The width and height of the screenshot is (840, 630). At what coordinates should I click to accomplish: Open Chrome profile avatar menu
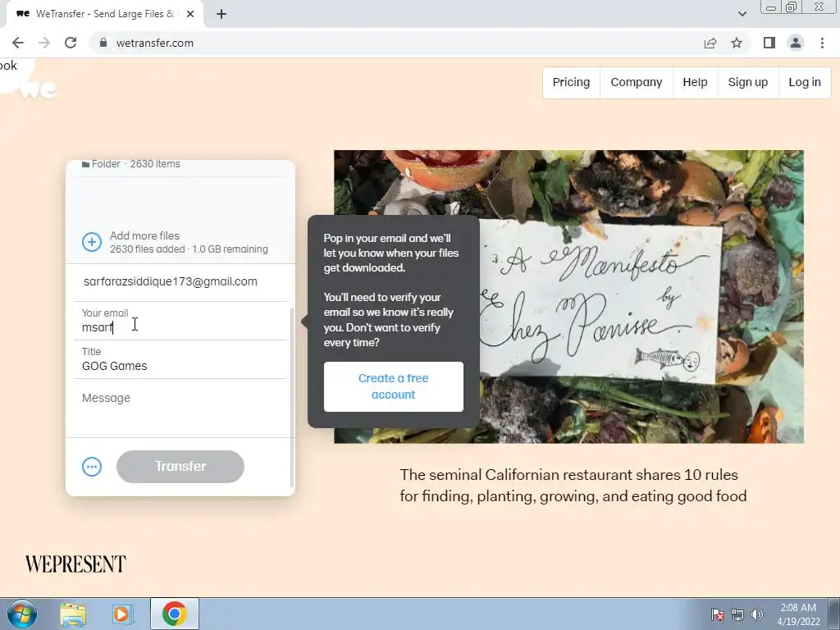(796, 43)
